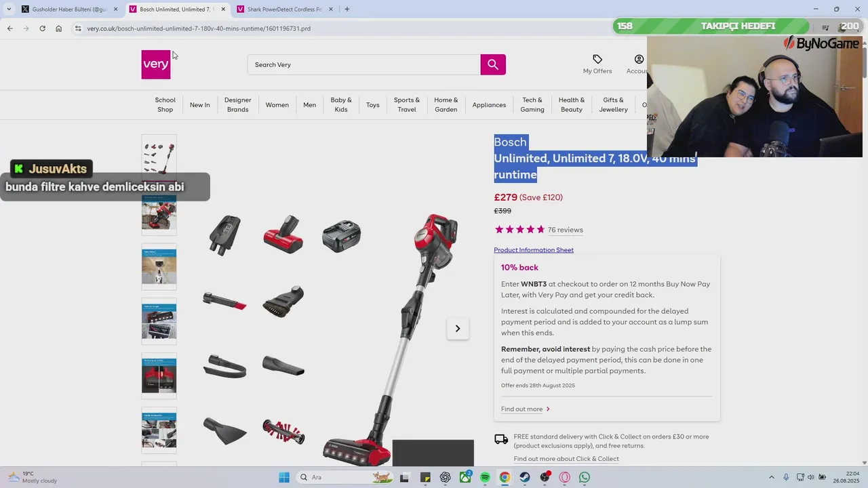Screen dimensions: 868x488
Task: Open the Home & Garden menu
Action: [446, 105]
